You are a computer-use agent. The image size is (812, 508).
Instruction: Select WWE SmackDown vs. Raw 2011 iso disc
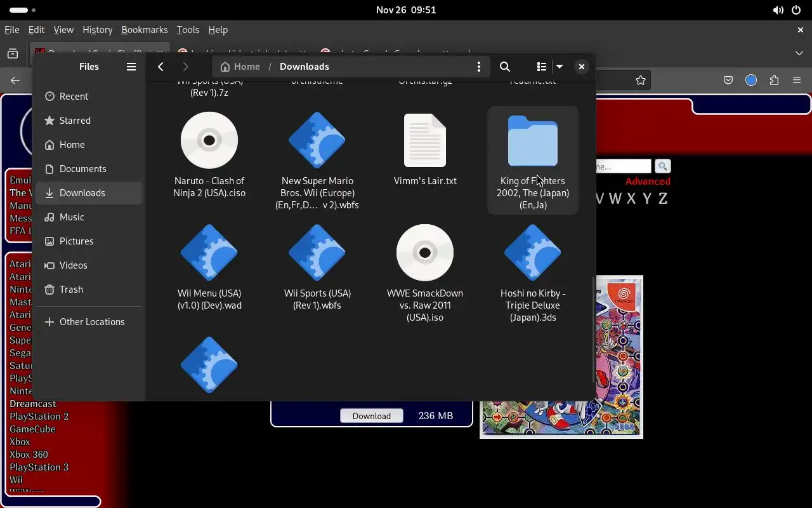(x=425, y=273)
